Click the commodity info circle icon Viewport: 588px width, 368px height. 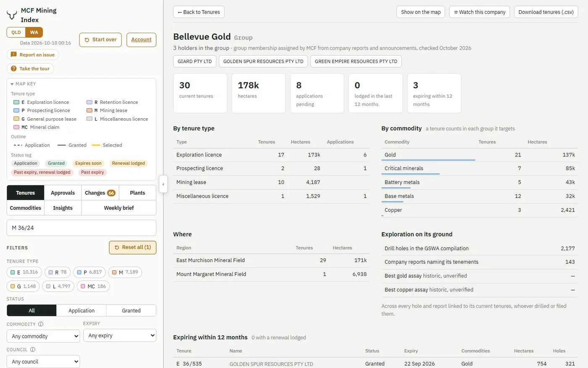(x=41, y=324)
